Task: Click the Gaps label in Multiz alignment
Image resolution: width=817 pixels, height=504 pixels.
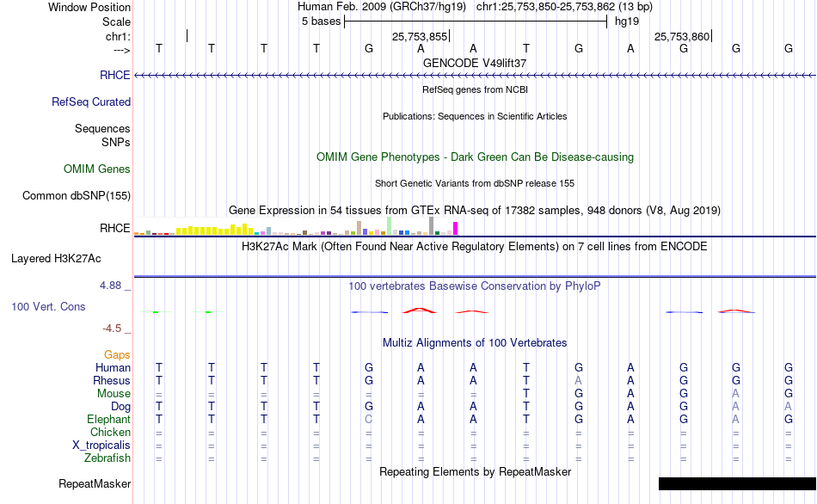Action: coord(117,355)
